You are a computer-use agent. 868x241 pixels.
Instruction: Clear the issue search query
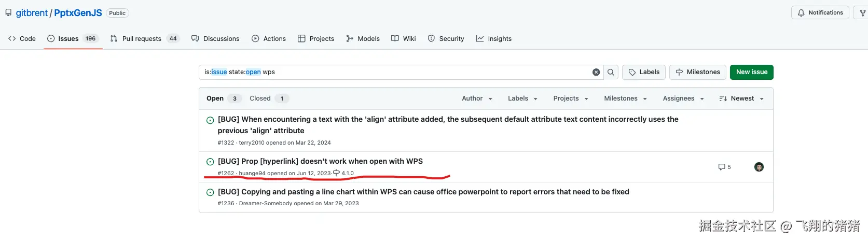click(596, 72)
